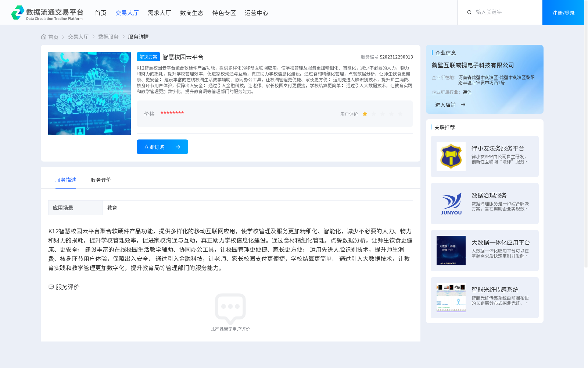The height and width of the screenshot is (368, 588).
Task: Click the fifth rating star
Action: pyautogui.click(x=400, y=114)
